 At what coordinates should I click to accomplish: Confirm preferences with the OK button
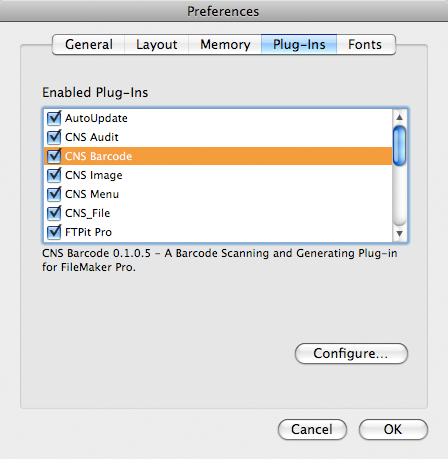(393, 429)
